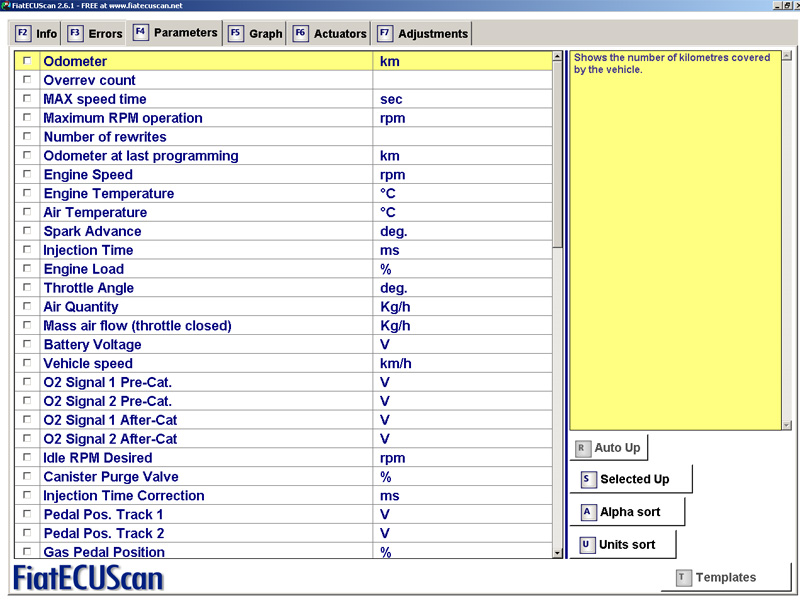
Task: Click the F2 key icon
Action: coord(22,33)
